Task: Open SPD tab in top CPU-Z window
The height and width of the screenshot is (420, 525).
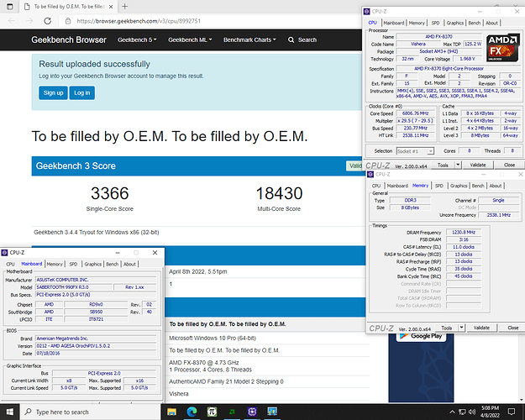Action: (435, 23)
